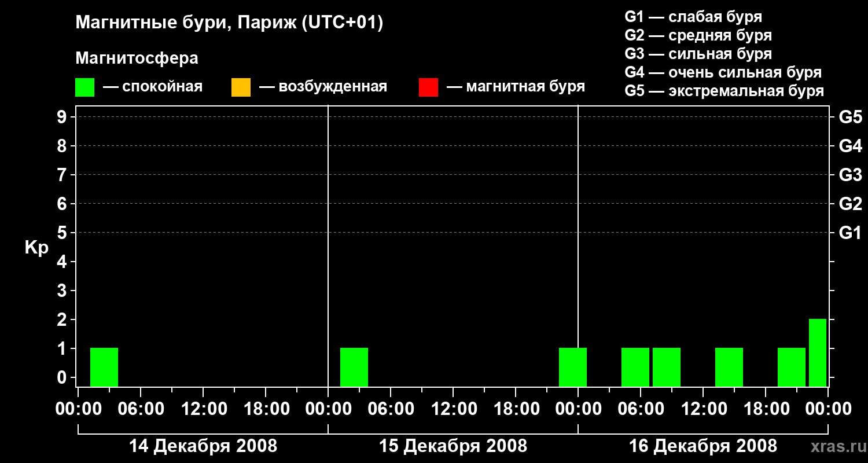The width and height of the screenshot is (868, 463).
Task: Click the '12:00' time label of 15 December
Action: (x=453, y=409)
